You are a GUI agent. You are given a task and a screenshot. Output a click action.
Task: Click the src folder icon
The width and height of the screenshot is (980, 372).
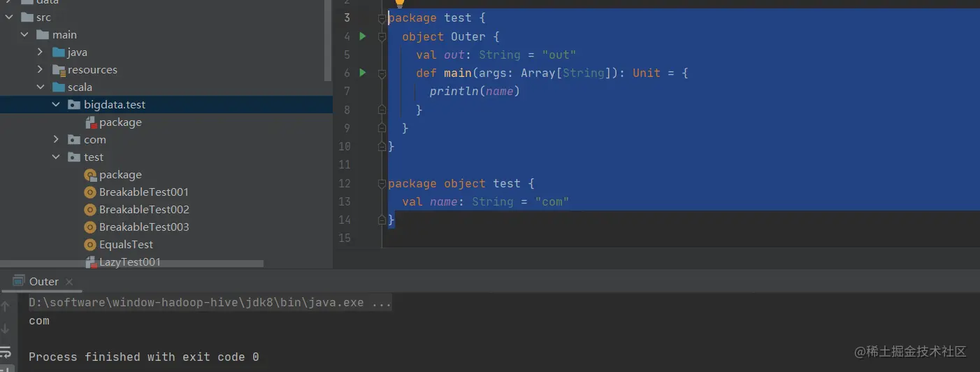(27, 17)
